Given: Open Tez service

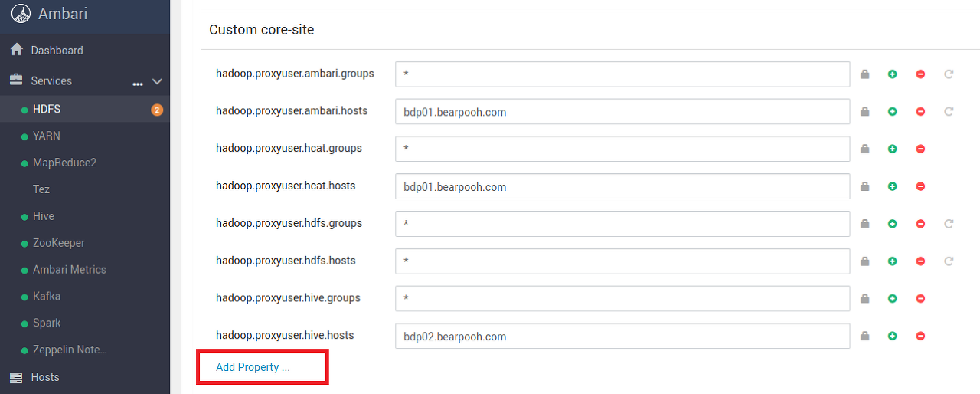Looking at the screenshot, I should pos(41,189).
